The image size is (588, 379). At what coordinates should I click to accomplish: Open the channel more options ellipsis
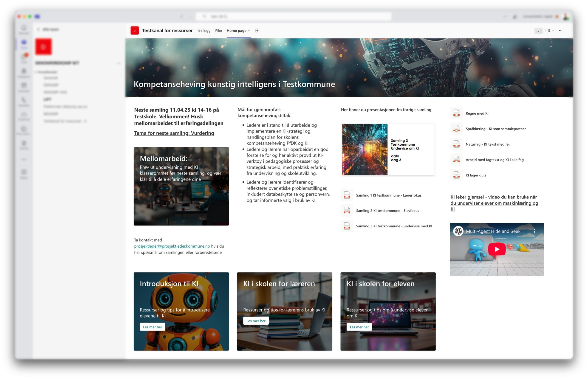pyautogui.click(x=561, y=31)
